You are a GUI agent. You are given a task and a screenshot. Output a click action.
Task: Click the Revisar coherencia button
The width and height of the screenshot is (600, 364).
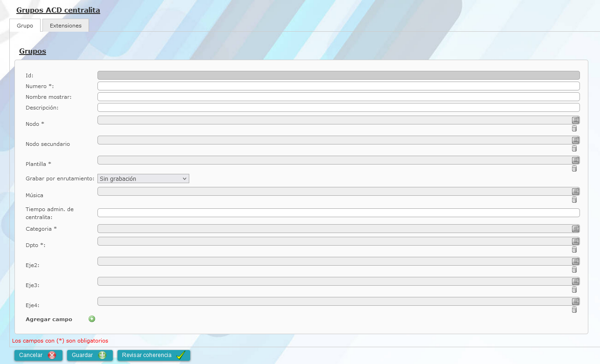pyautogui.click(x=154, y=355)
